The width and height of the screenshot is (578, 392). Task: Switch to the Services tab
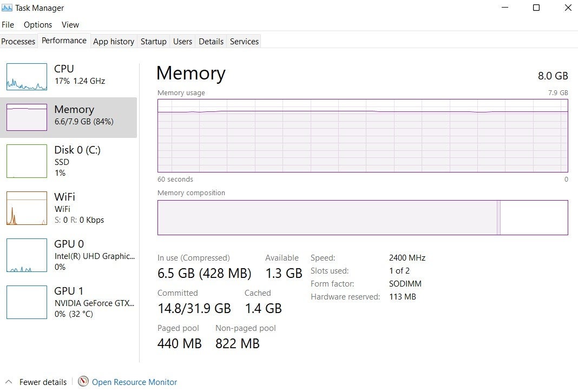(x=244, y=42)
